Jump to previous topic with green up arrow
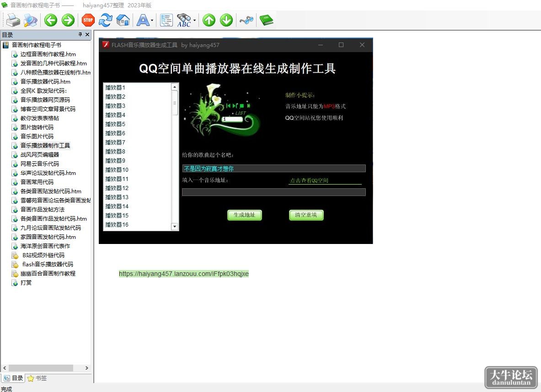This screenshot has height=392, width=541. (209, 21)
